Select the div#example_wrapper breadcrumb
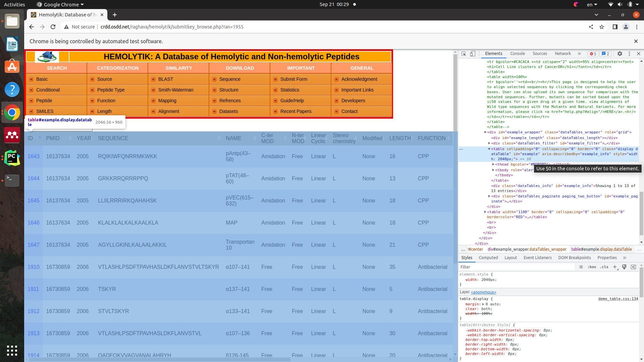 (x=527, y=249)
